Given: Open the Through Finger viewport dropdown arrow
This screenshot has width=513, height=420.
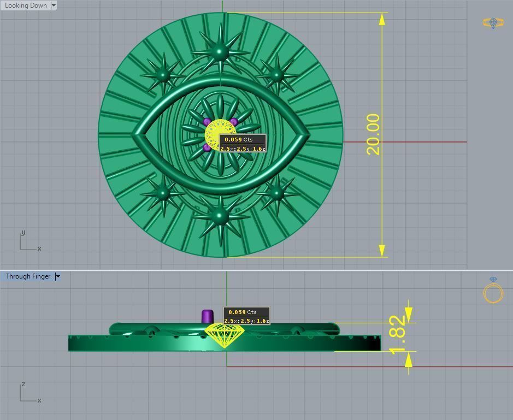Looking at the screenshot, I should click(x=58, y=276).
